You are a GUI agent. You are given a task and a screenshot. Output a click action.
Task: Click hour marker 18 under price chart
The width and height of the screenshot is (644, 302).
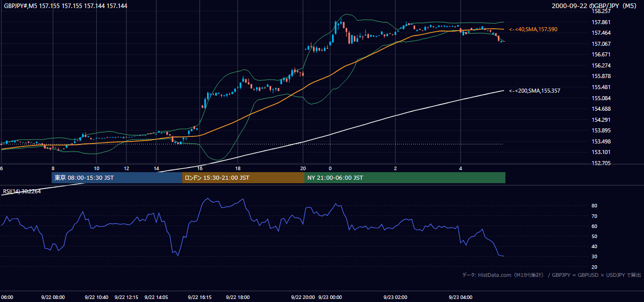(238, 168)
